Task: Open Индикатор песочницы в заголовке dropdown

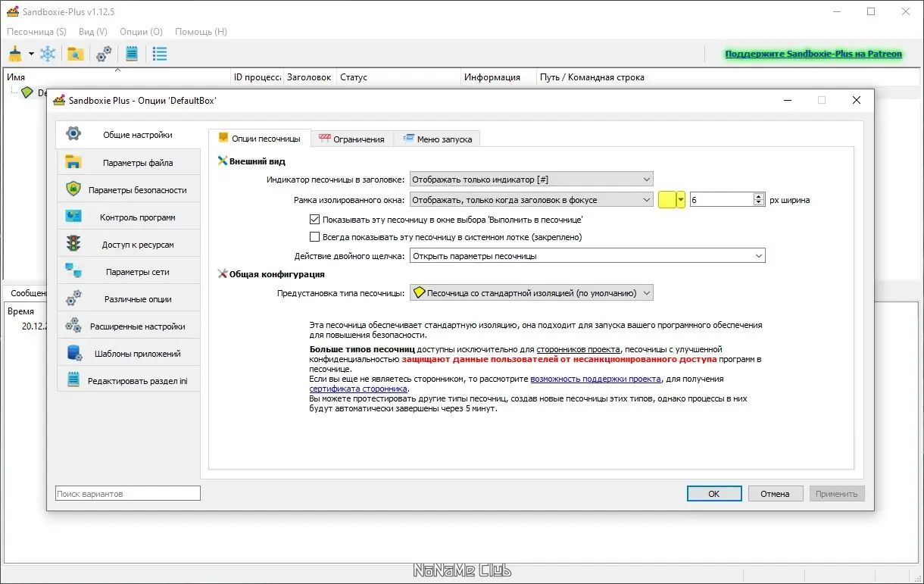Action: click(531, 180)
